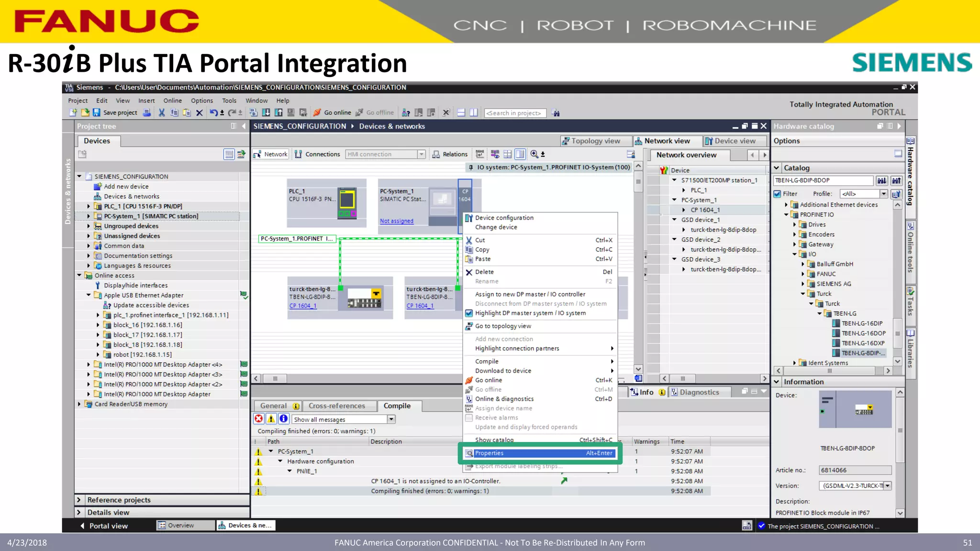The width and height of the screenshot is (980, 551).
Task: Toggle errors filter icon in Compile tab
Action: tap(259, 419)
